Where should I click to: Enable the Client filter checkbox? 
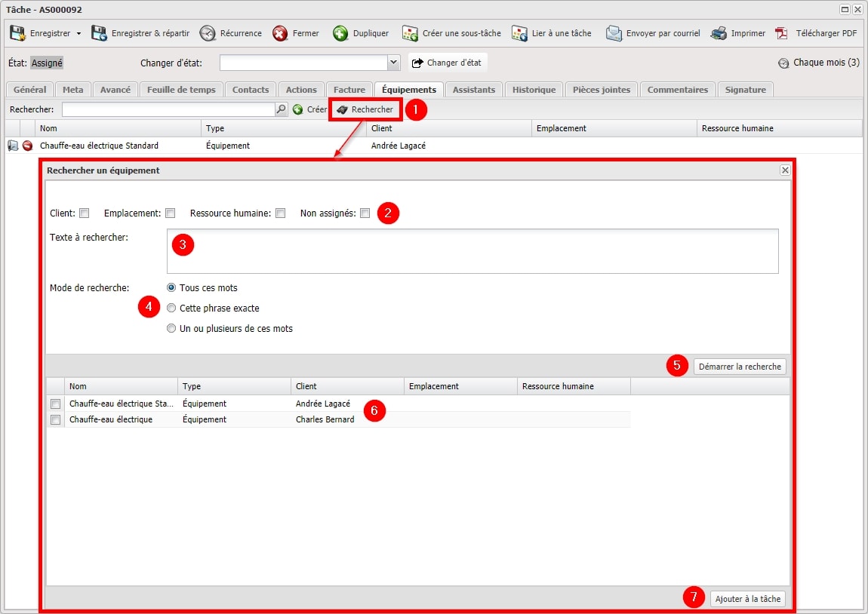[x=84, y=213]
